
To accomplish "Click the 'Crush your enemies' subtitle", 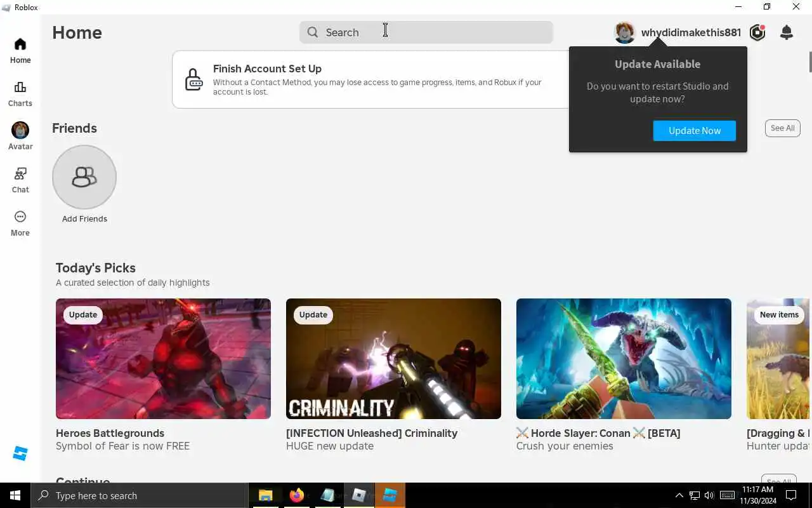I will [565, 446].
